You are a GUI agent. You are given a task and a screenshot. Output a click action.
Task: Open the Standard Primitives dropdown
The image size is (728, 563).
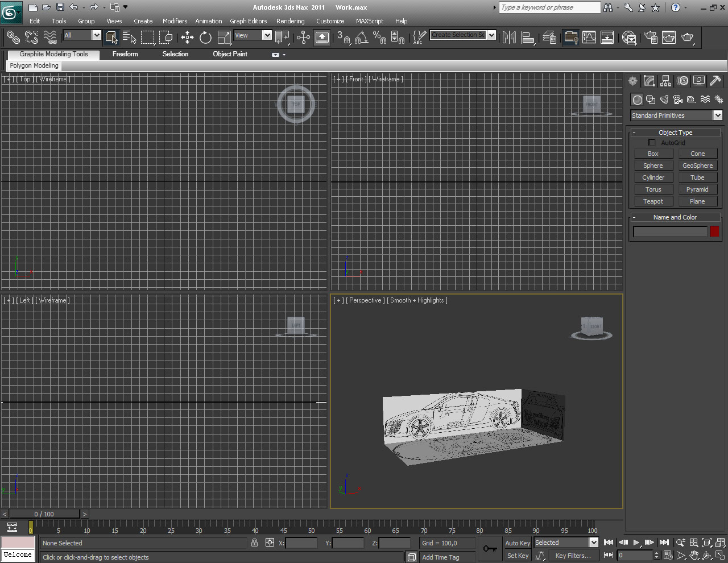tap(718, 115)
